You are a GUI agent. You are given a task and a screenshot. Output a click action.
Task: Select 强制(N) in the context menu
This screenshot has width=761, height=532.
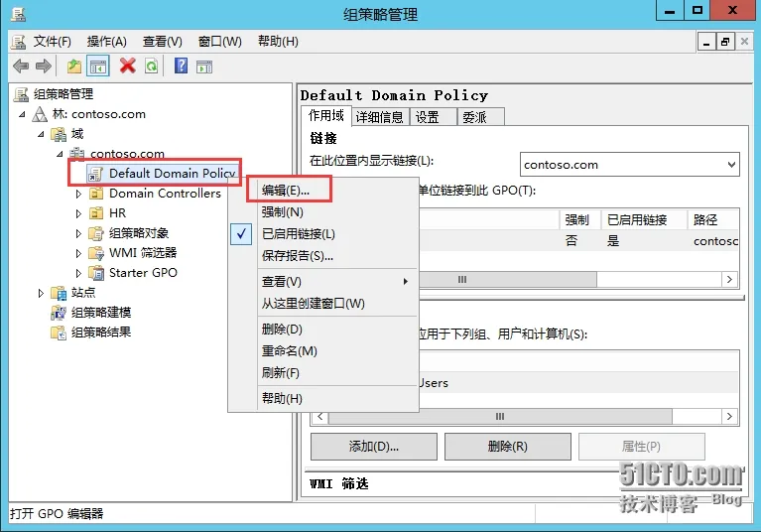323,212
